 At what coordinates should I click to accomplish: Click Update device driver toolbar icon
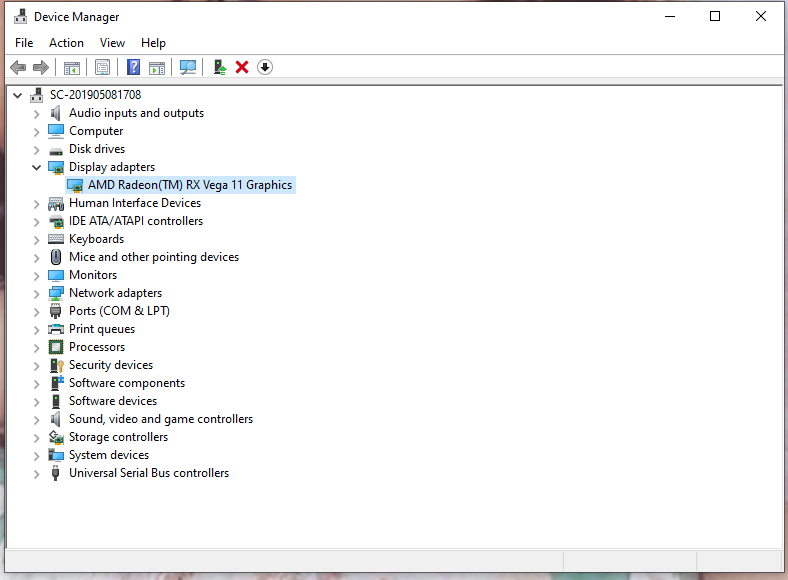pos(220,67)
